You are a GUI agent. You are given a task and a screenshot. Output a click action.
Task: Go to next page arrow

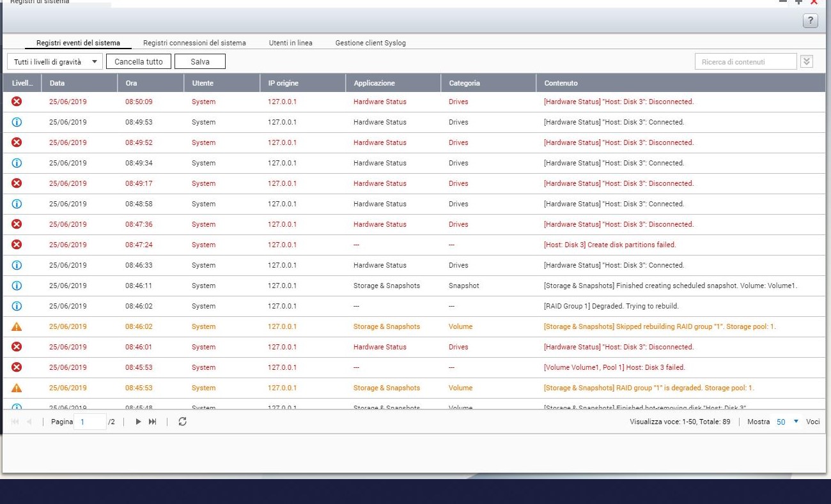(138, 422)
